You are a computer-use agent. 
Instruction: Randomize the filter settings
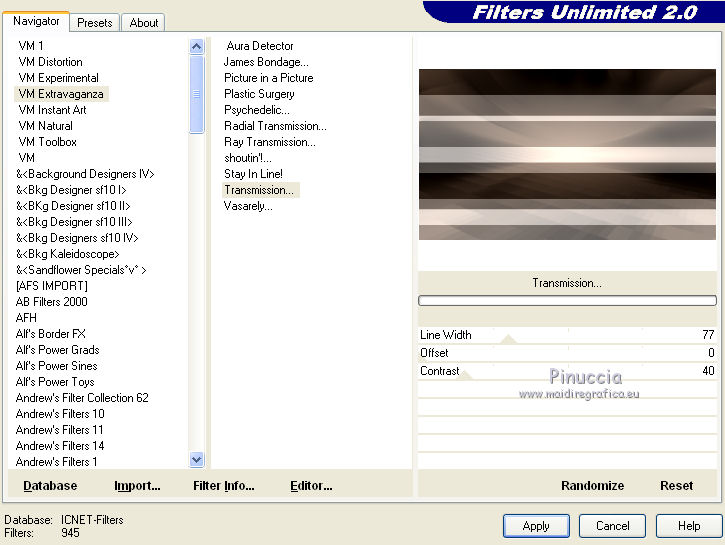(x=592, y=486)
